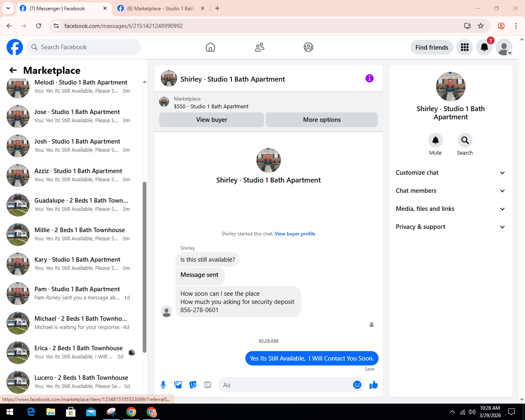Open the emoji picker smiley
The width and height of the screenshot is (525, 420).
[357, 385]
